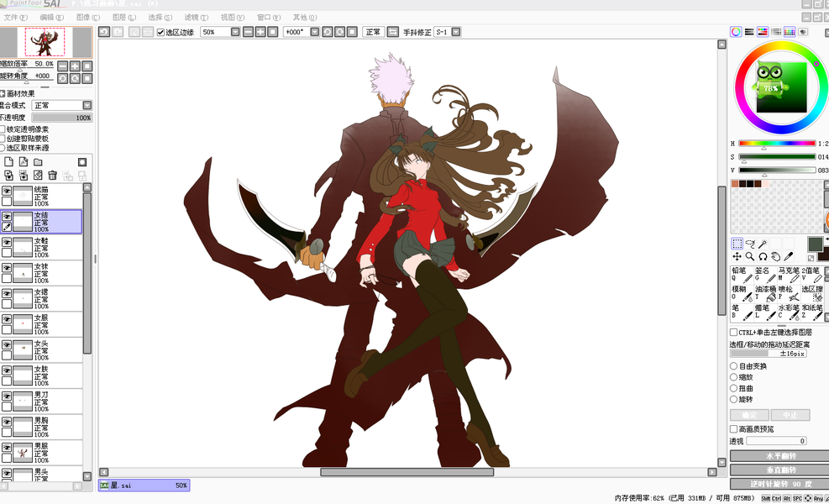Hide the 女鞋 layer via eye icon

[7, 242]
